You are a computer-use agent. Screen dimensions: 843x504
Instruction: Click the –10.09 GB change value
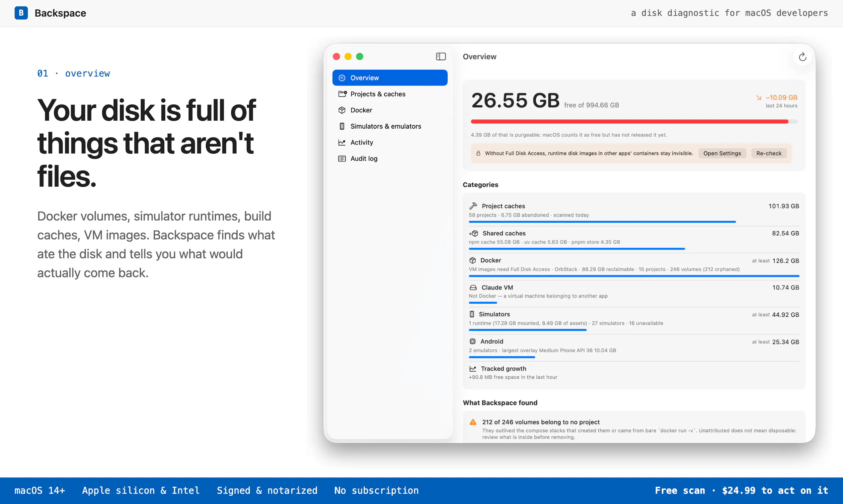pyautogui.click(x=782, y=97)
